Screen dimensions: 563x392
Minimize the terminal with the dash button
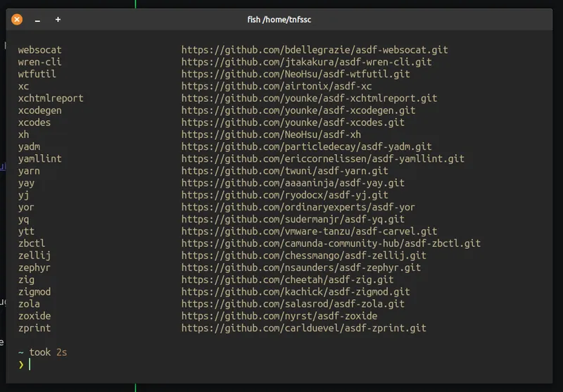37,20
